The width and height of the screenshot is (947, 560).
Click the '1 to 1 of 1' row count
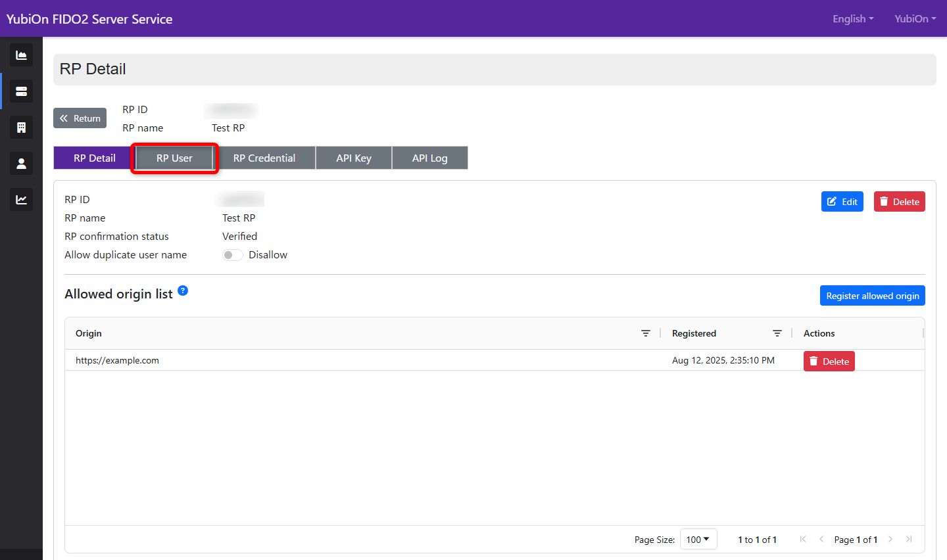[758, 540]
